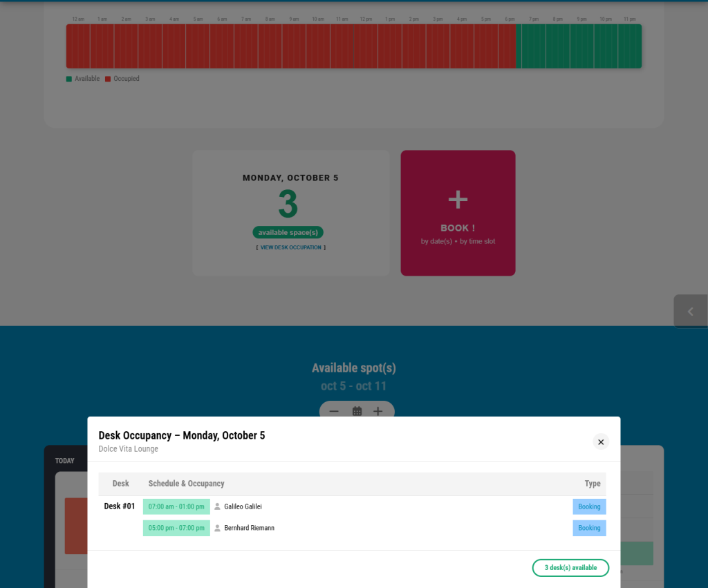Image resolution: width=708 pixels, height=588 pixels.
Task: Click the available space(s) badge
Action: point(288,232)
